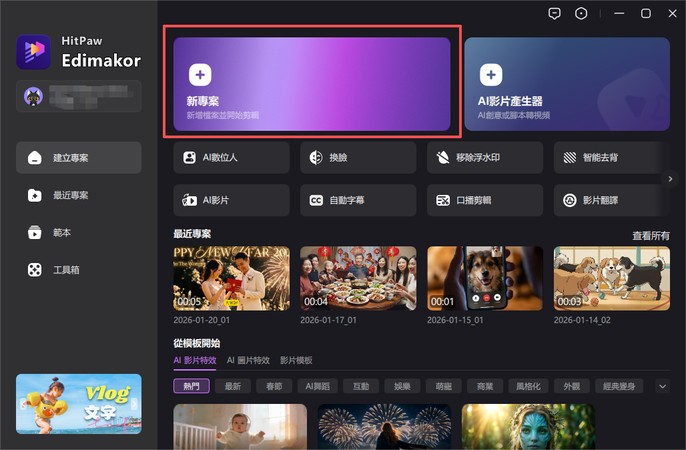Click the 移除浮水印 watermark remover icon
This screenshot has width=686, height=450.
coord(443,157)
